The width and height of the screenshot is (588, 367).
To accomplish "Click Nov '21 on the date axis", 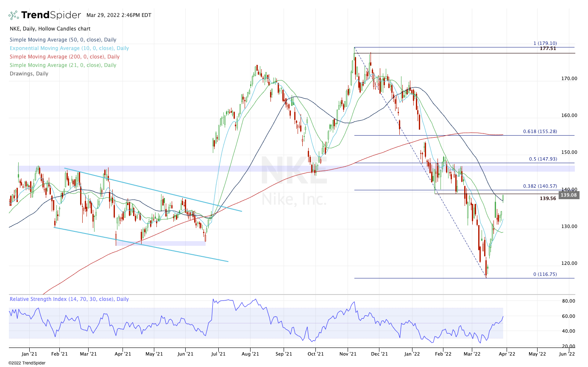I will [x=347, y=353].
